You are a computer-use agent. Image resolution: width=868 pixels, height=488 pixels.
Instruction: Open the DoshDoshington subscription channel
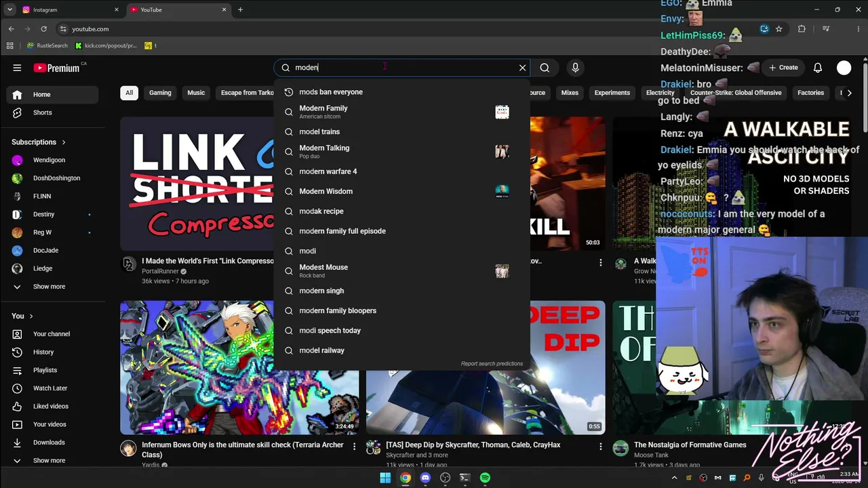(x=54, y=178)
